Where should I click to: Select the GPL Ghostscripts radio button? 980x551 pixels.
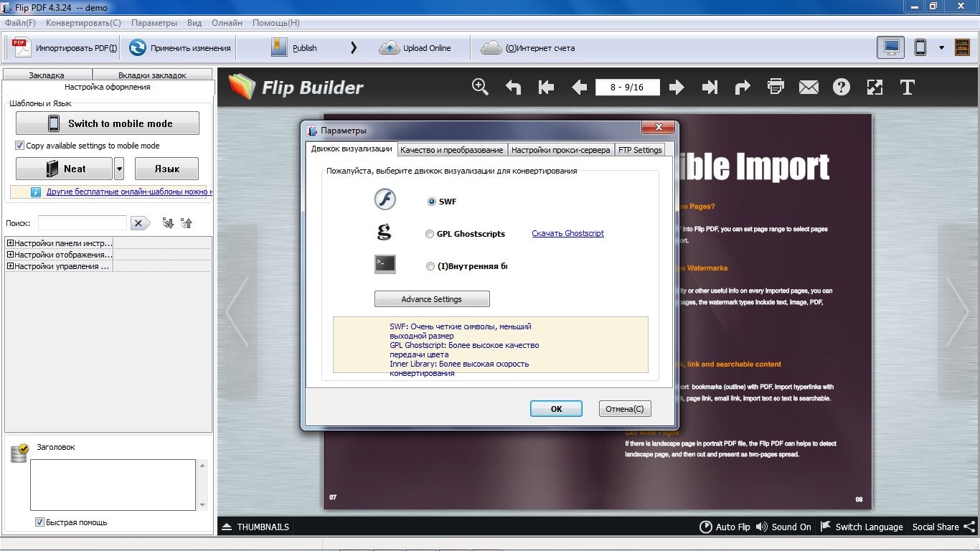point(430,234)
